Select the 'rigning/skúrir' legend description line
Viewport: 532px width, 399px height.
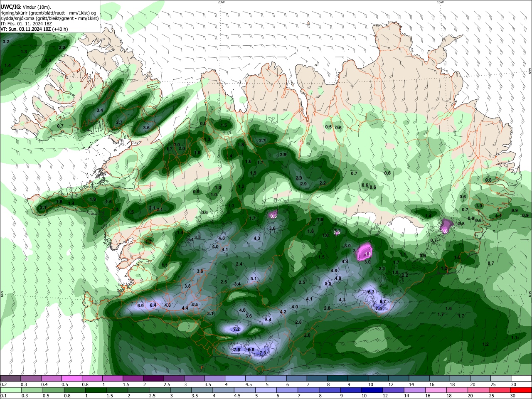coord(48,13)
